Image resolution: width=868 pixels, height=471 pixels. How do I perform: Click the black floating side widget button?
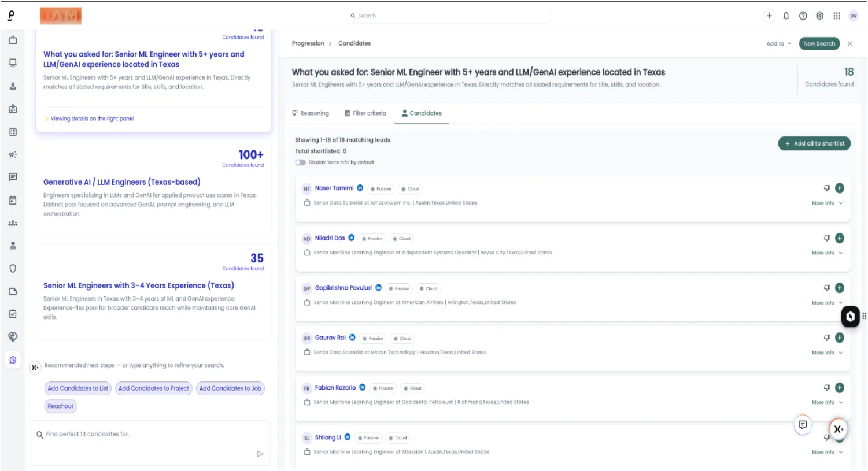click(850, 316)
